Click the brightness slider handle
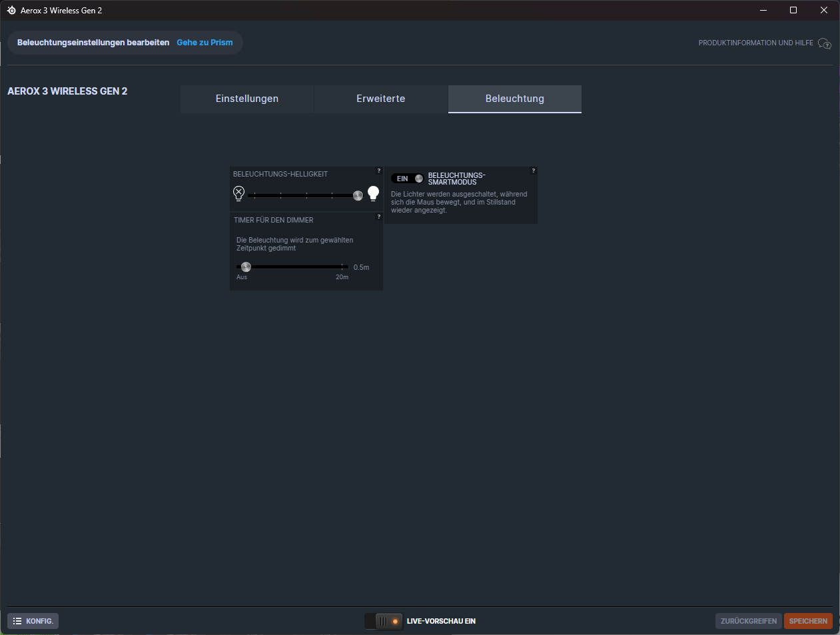840x635 pixels. point(358,195)
